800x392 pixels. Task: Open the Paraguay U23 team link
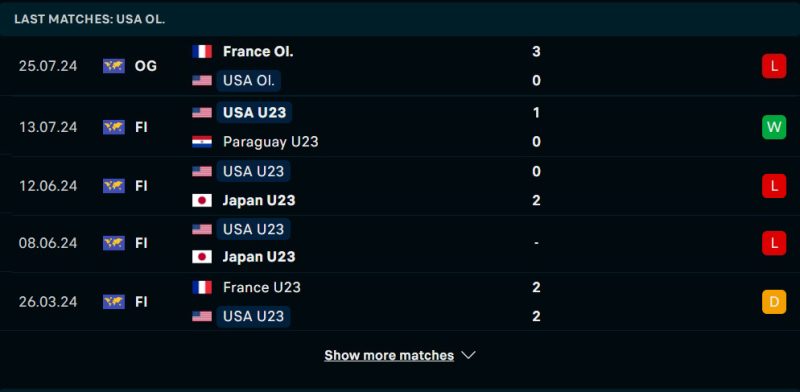pos(270,141)
